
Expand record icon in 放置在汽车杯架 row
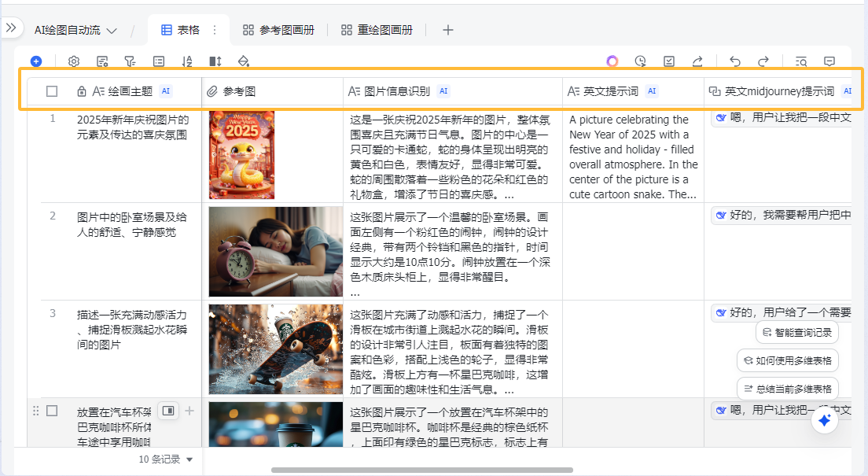pos(168,411)
